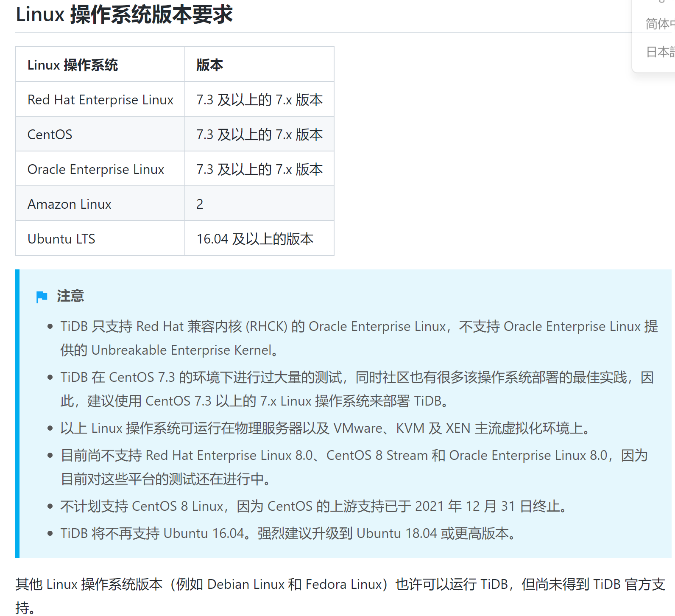
Task: Select the CentOS table cell
Action: click(x=100, y=134)
